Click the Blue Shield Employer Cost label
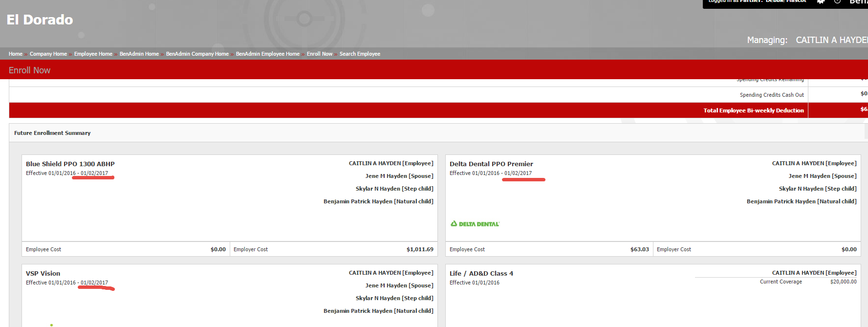Screen dimensions: 868x327 pyautogui.click(x=251, y=249)
